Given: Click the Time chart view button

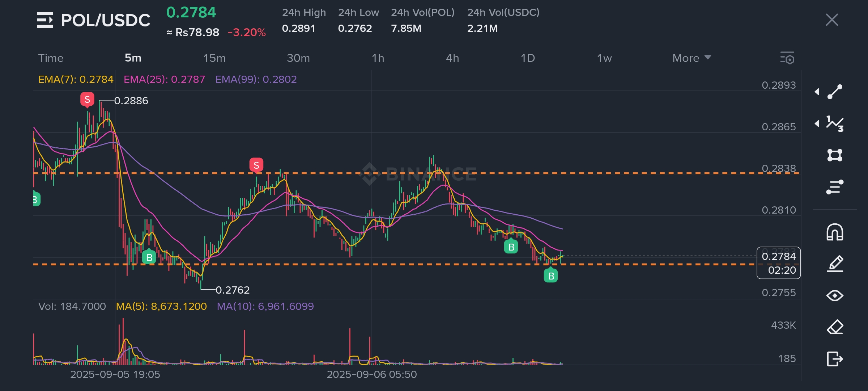Looking at the screenshot, I should tap(51, 58).
